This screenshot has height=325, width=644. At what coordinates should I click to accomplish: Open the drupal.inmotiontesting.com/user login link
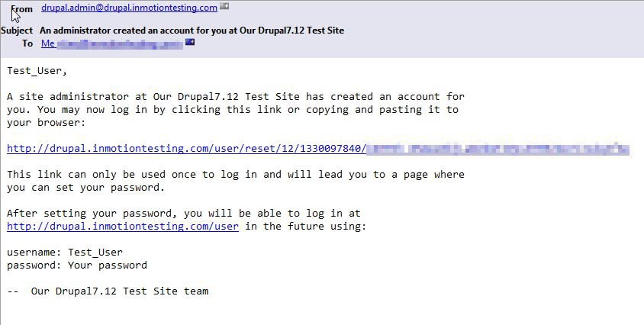pyautogui.click(x=123, y=226)
